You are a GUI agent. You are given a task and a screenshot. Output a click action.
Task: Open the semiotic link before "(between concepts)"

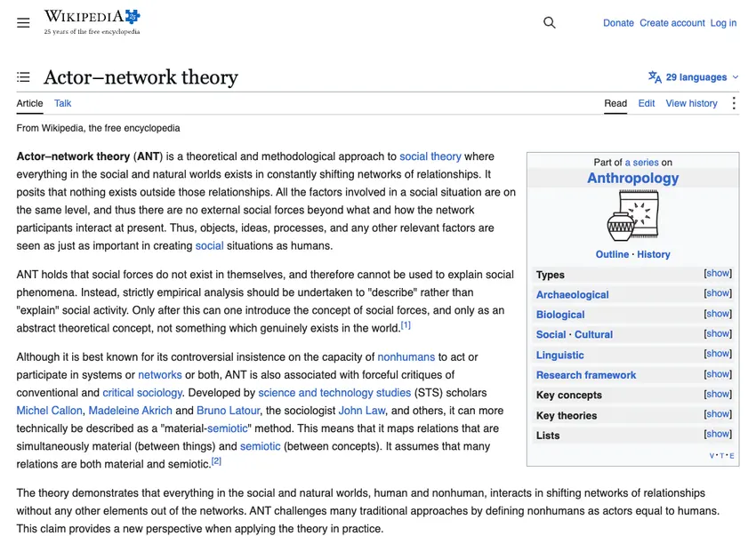tap(260, 446)
